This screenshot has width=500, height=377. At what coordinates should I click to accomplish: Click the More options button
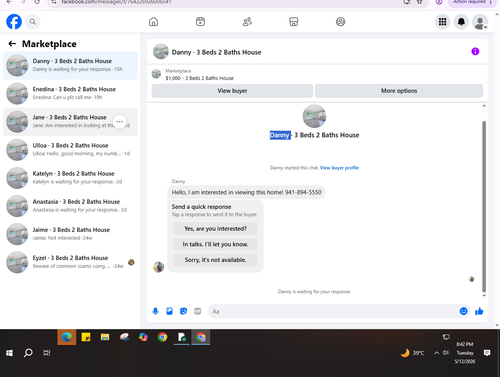[x=399, y=91]
